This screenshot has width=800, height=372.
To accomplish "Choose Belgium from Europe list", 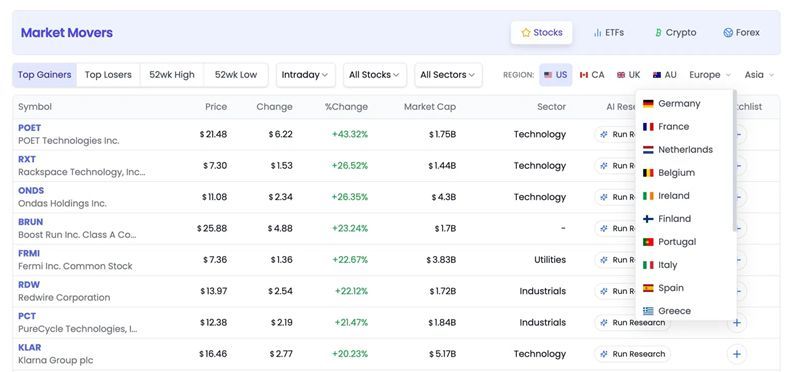I will coord(684,172).
